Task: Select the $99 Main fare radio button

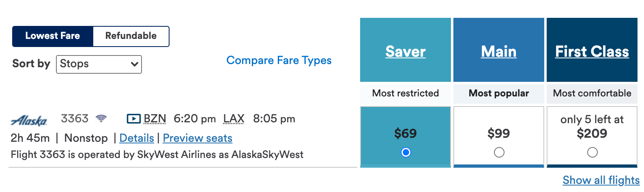Action: (499, 152)
